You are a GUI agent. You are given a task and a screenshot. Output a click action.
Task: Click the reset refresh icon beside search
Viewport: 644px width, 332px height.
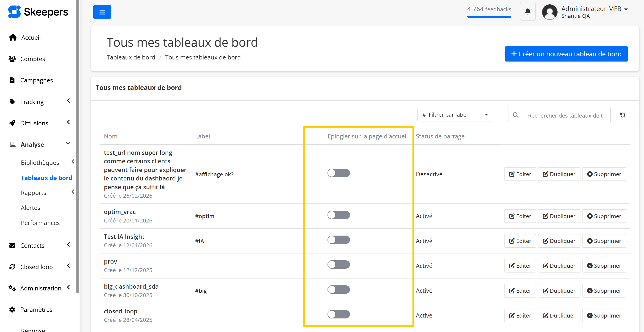point(622,115)
